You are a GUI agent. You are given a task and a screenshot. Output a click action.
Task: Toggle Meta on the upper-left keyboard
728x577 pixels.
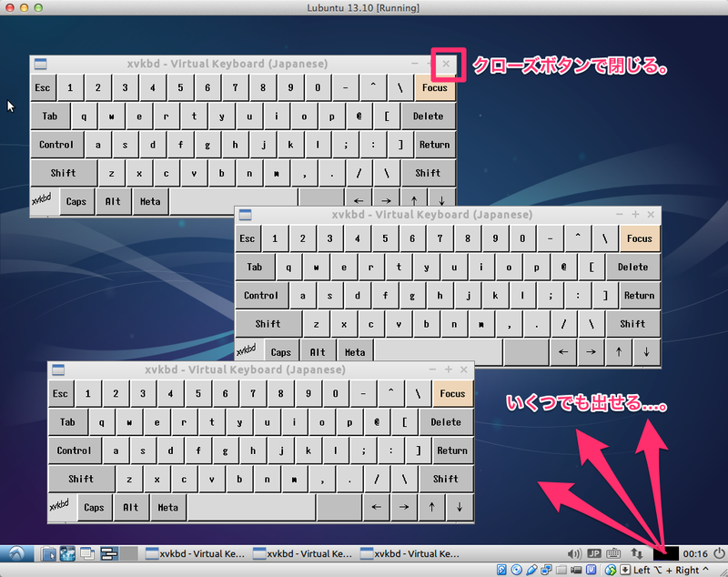coord(150,201)
